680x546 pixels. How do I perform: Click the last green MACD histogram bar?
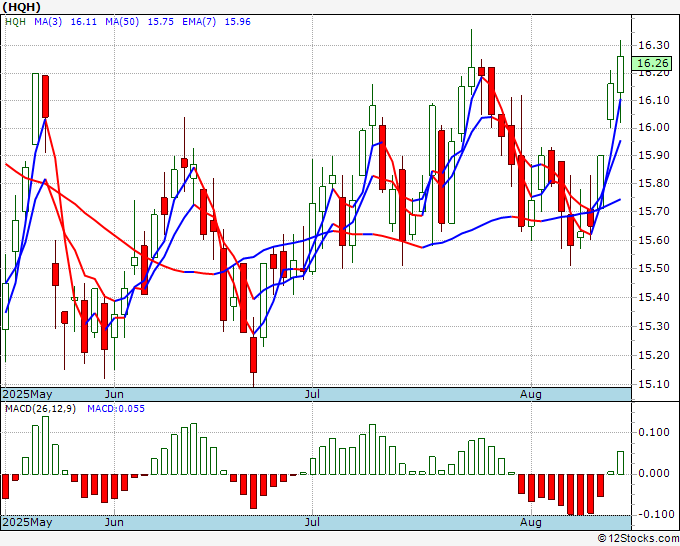[621, 463]
